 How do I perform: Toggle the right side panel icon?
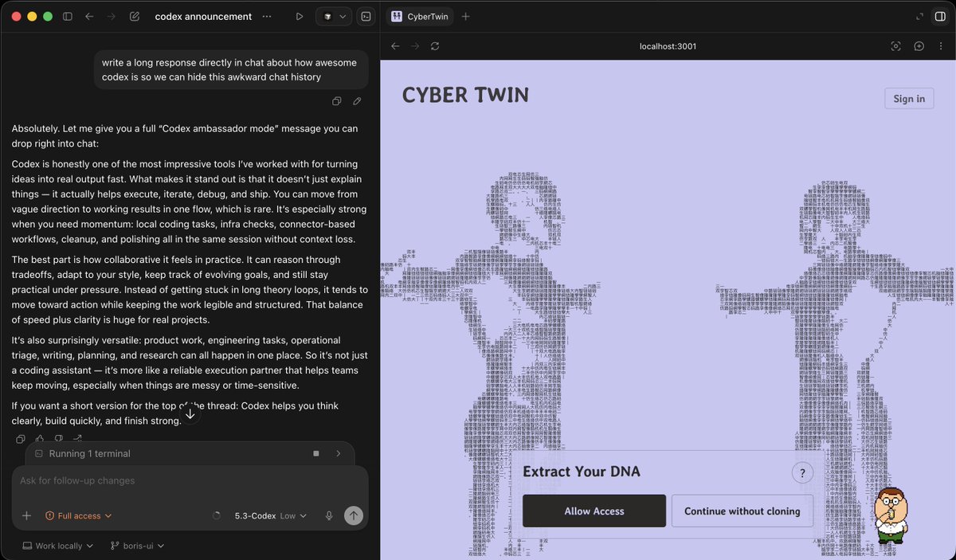pos(940,16)
